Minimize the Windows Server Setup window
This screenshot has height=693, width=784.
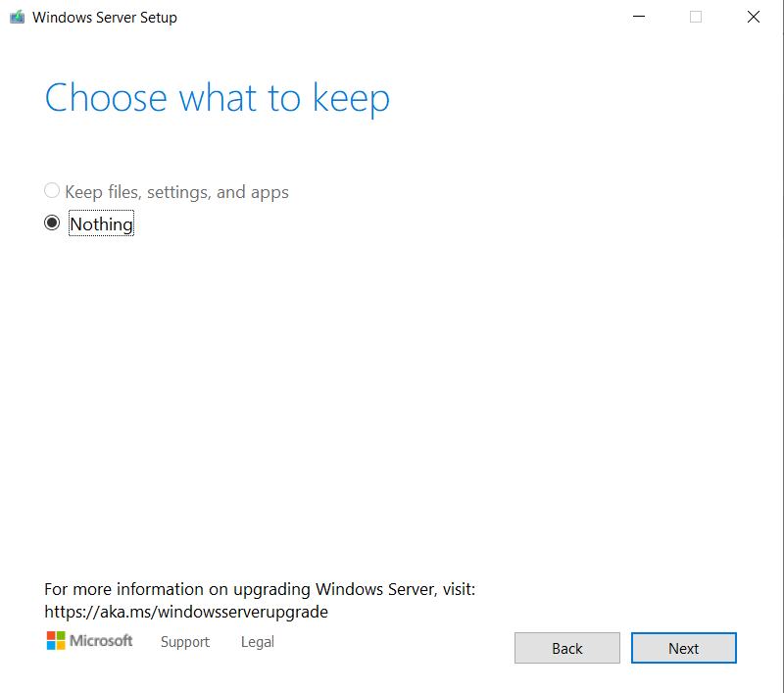[x=639, y=17]
